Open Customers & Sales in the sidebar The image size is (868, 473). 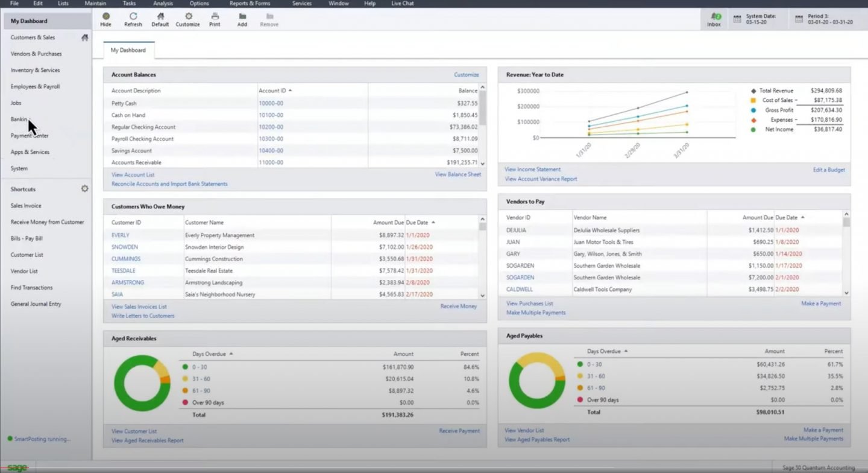[33, 37]
